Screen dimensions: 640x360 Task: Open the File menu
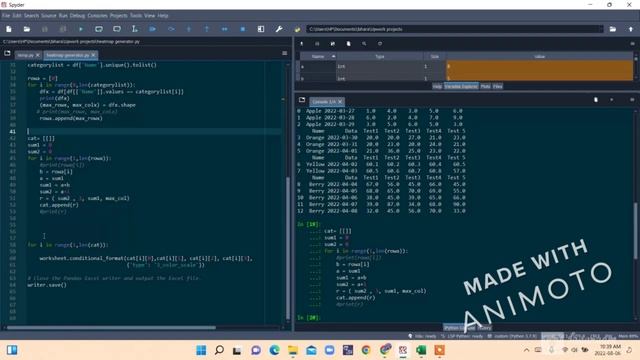coord(6,16)
